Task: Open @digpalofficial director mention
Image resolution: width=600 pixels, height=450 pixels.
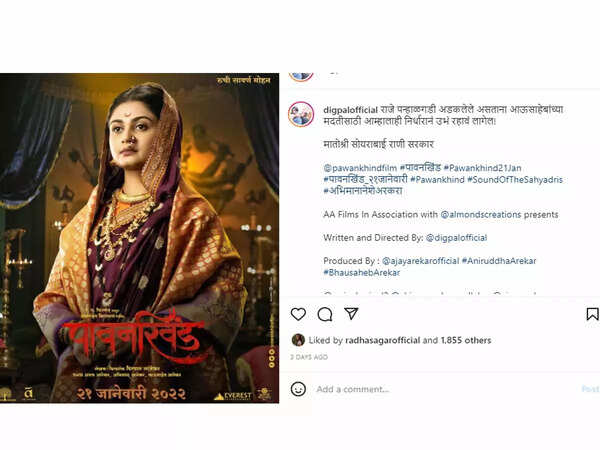Action: tap(457, 238)
